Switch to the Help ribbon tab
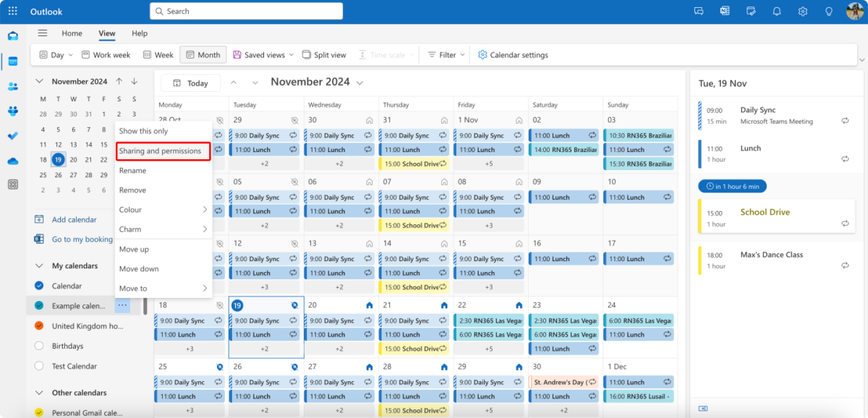Viewport: 868px width, 418px height. tap(140, 33)
